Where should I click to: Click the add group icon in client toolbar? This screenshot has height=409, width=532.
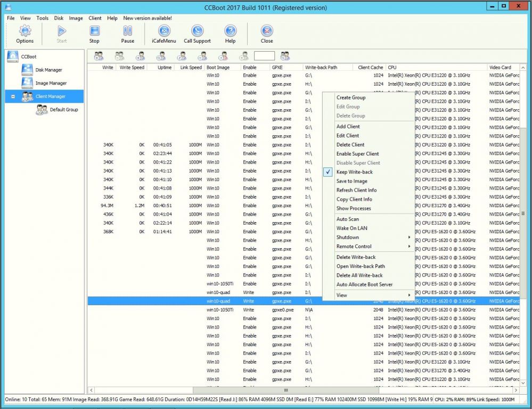[x=99, y=56]
